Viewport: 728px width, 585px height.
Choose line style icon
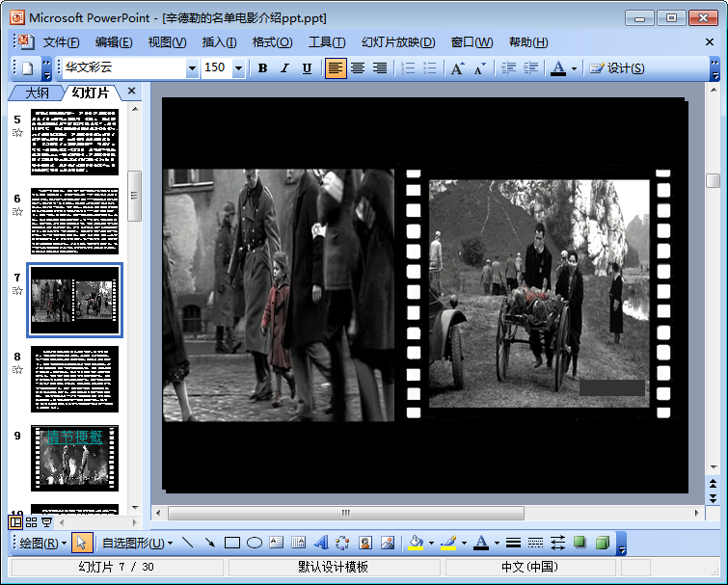pyautogui.click(x=513, y=543)
